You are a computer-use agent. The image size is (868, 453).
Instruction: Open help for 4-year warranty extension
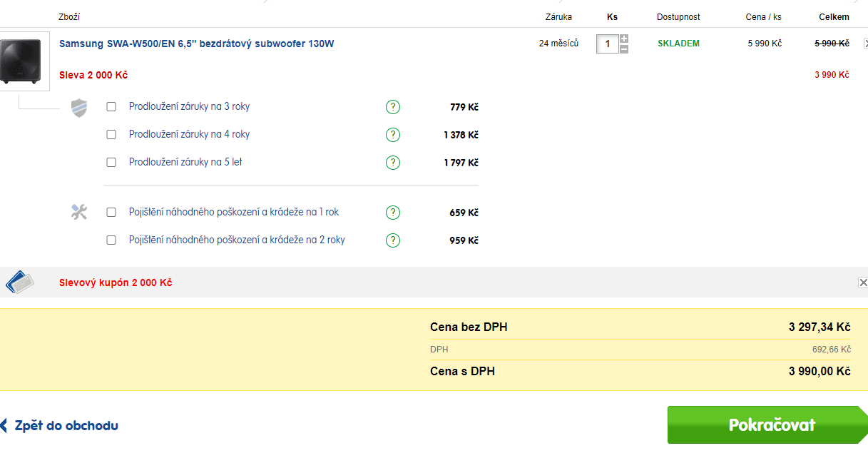(x=392, y=135)
